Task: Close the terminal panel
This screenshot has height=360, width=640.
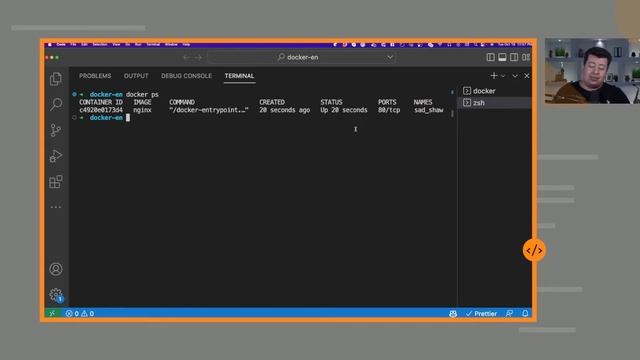Action: pyautogui.click(x=527, y=76)
